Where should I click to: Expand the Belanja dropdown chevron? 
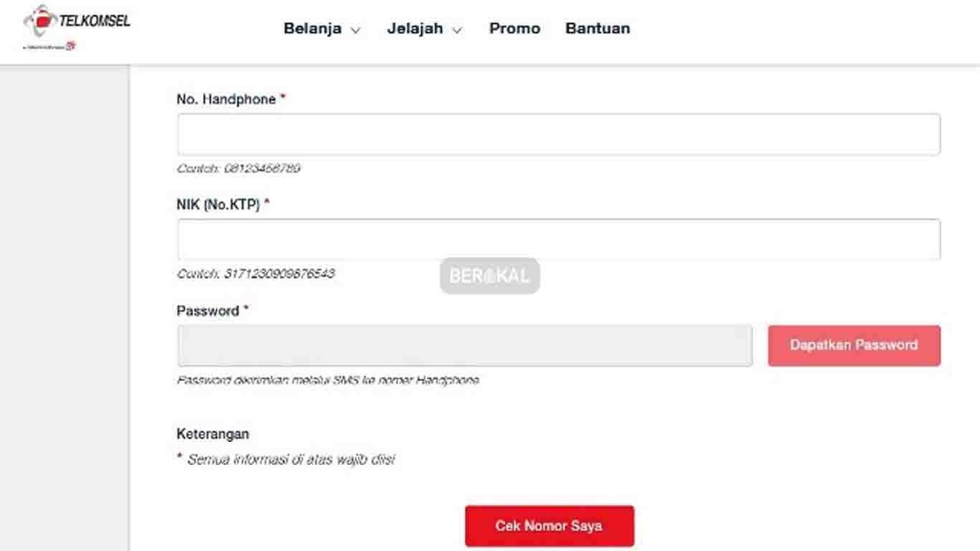(356, 29)
